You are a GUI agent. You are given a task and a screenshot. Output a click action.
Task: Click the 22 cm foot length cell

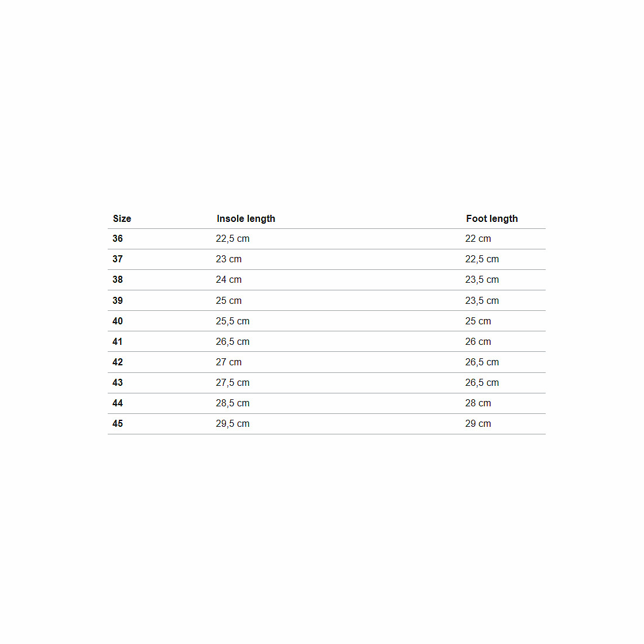478,239
